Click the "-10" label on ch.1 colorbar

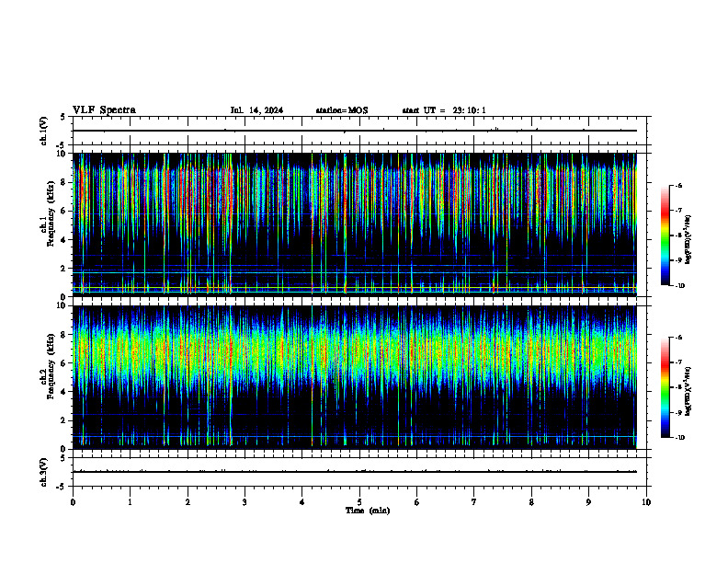(x=680, y=286)
